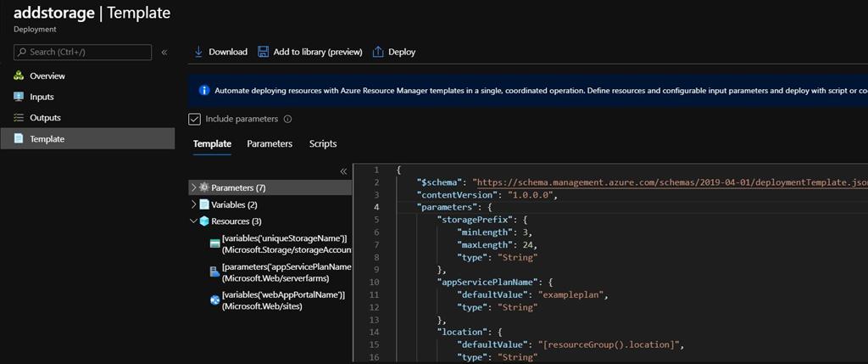
Task: Click the schema URL link in the code
Action: pyautogui.click(x=670, y=182)
